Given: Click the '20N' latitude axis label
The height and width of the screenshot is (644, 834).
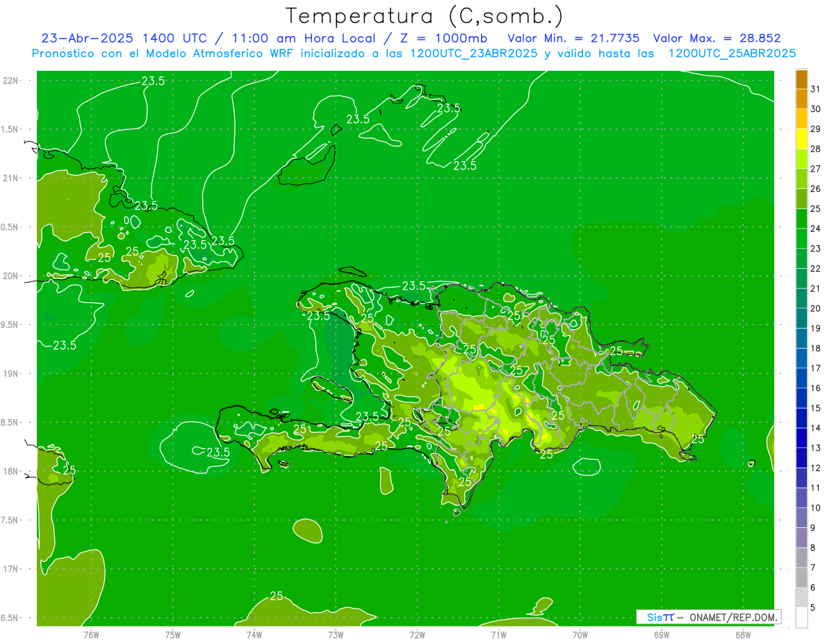Looking at the screenshot, I should click(10, 276).
